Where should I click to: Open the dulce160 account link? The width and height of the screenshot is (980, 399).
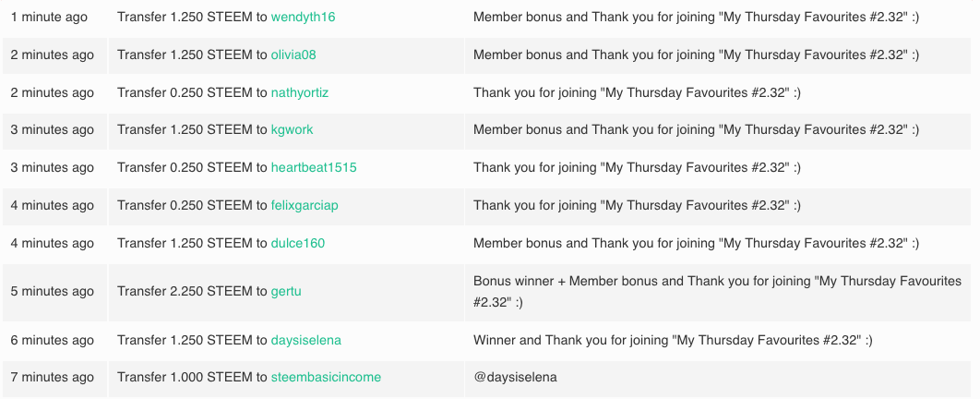pyautogui.click(x=297, y=243)
